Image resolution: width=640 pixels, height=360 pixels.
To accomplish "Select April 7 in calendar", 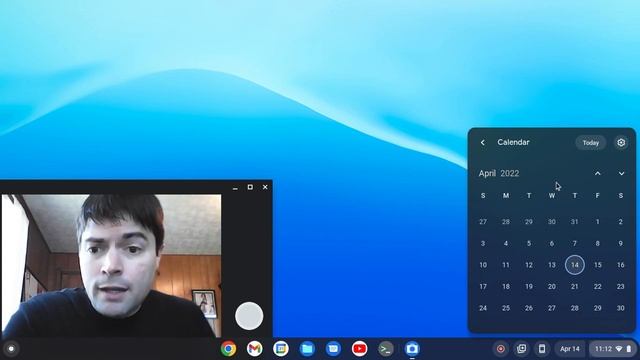I will 575,243.
